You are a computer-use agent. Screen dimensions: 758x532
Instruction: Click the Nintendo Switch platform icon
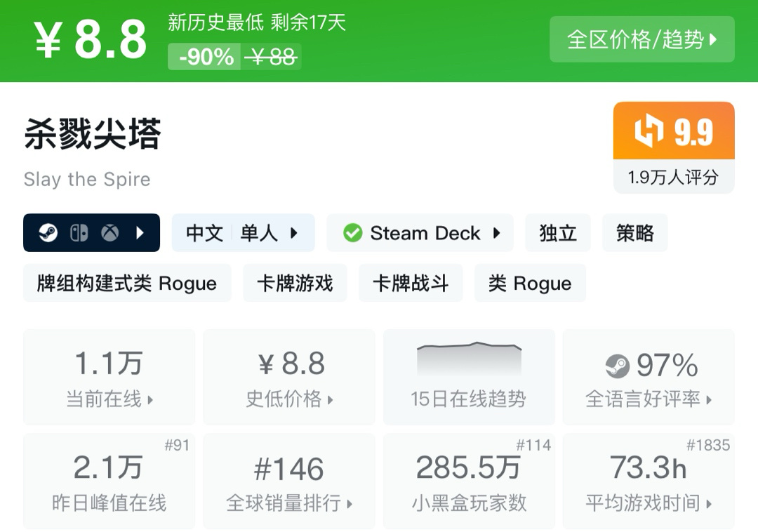pyautogui.click(x=79, y=233)
